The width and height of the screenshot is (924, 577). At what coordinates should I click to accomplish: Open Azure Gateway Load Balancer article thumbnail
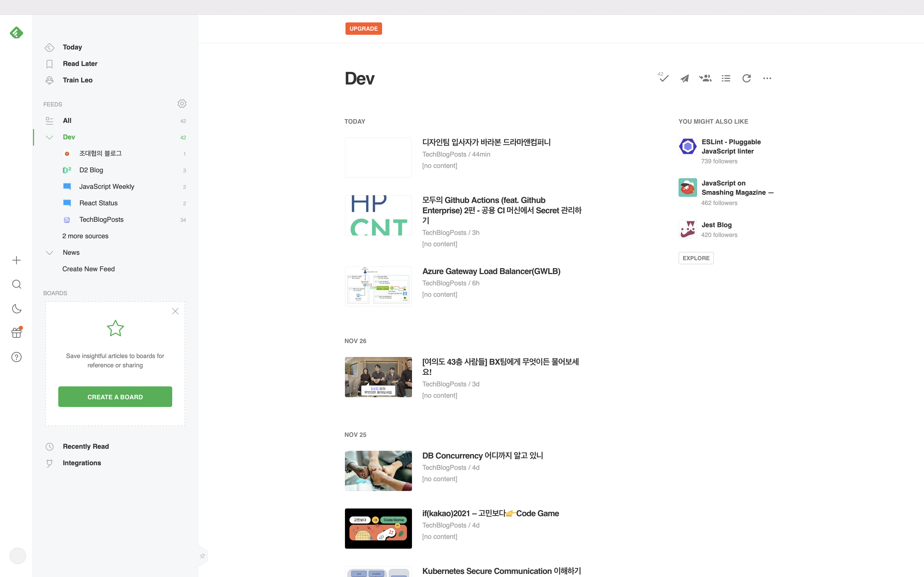pos(378,286)
